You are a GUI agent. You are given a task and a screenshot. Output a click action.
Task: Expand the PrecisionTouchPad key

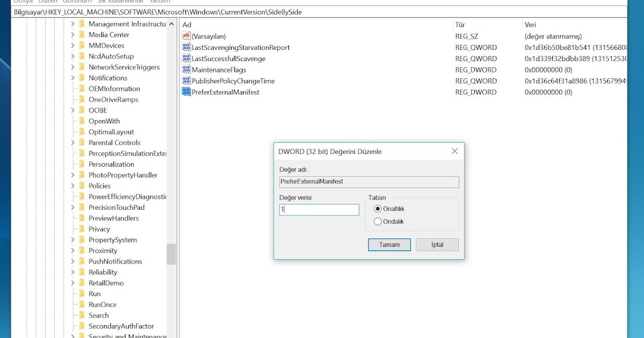tap(73, 207)
